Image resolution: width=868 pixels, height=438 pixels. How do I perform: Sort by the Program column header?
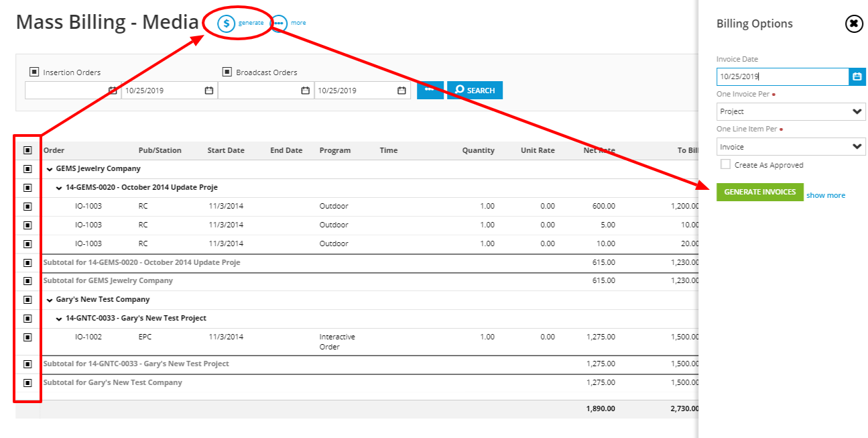[335, 150]
